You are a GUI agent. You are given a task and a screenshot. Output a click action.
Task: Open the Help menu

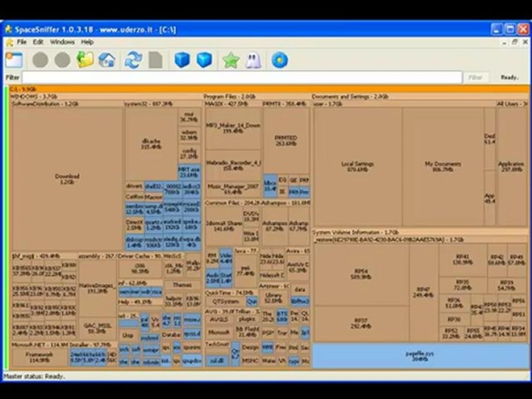tap(87, 42)
